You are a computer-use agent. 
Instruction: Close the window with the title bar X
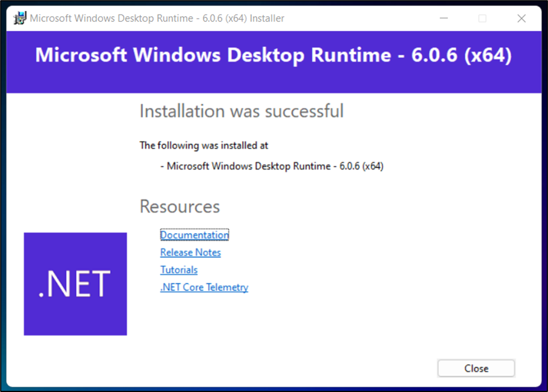(521, 18)
